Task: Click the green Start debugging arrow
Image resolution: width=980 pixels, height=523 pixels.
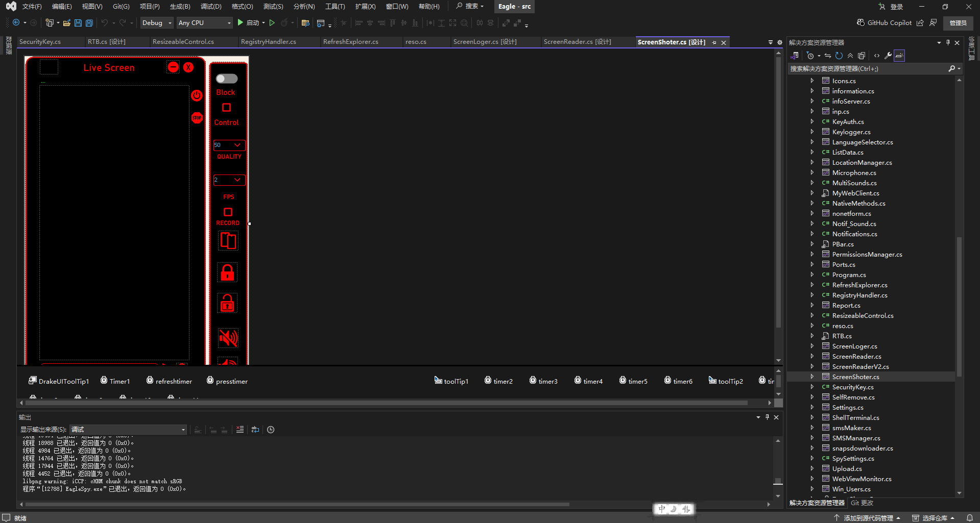Action: click(241, 22)
